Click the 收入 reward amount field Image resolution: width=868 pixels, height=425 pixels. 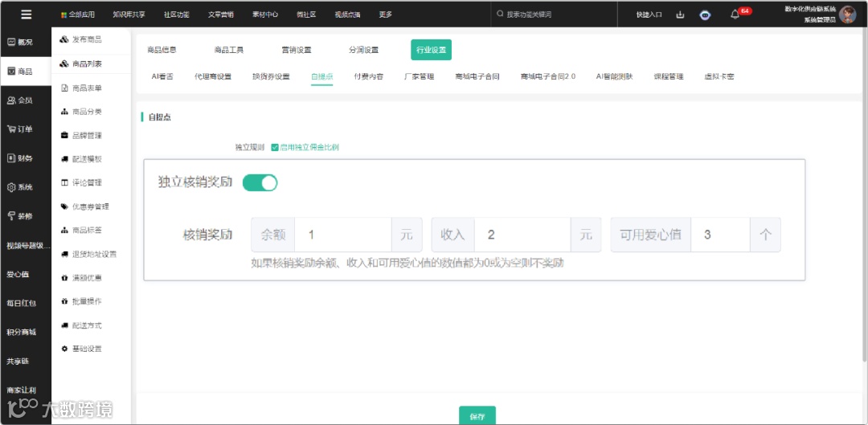pyautogui.click(x=522, y=235)
